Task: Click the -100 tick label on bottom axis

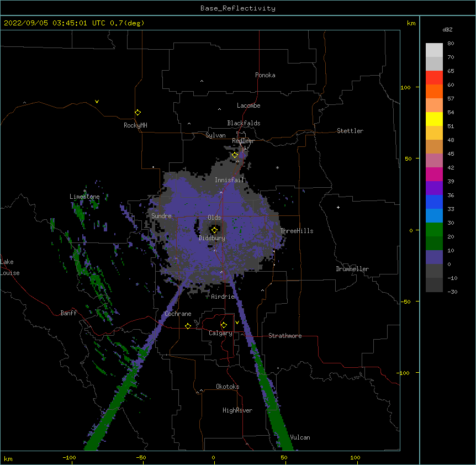Action: tap(69, 458)
